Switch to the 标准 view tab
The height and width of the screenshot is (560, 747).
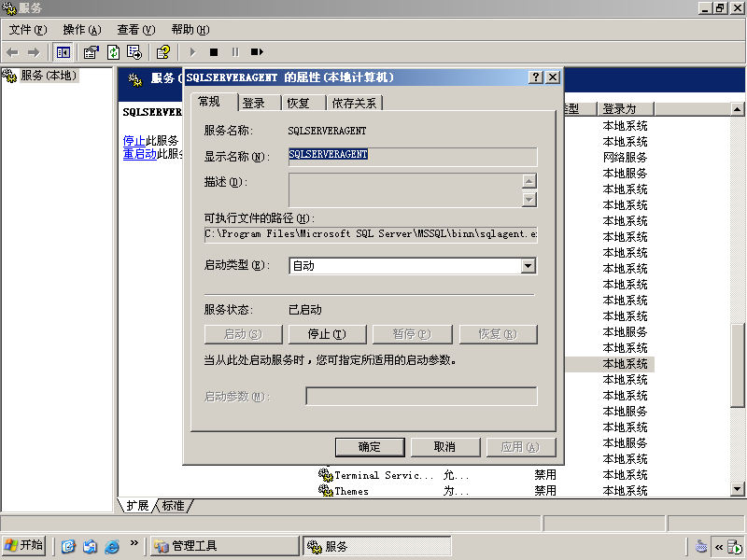(x=173, y=505)
